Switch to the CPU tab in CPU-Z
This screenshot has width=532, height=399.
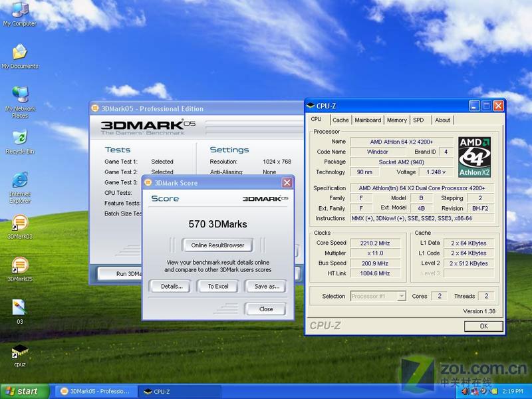(x=317, y=119)
